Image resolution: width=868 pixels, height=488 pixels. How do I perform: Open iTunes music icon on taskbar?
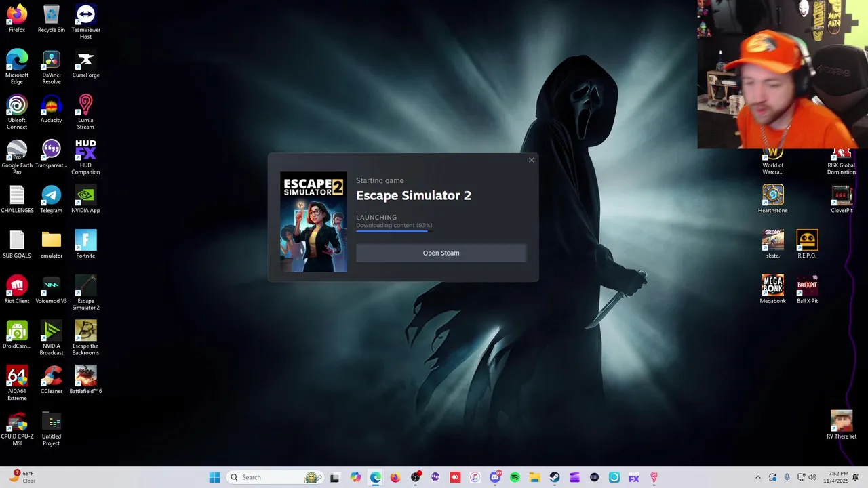(475, 477)
